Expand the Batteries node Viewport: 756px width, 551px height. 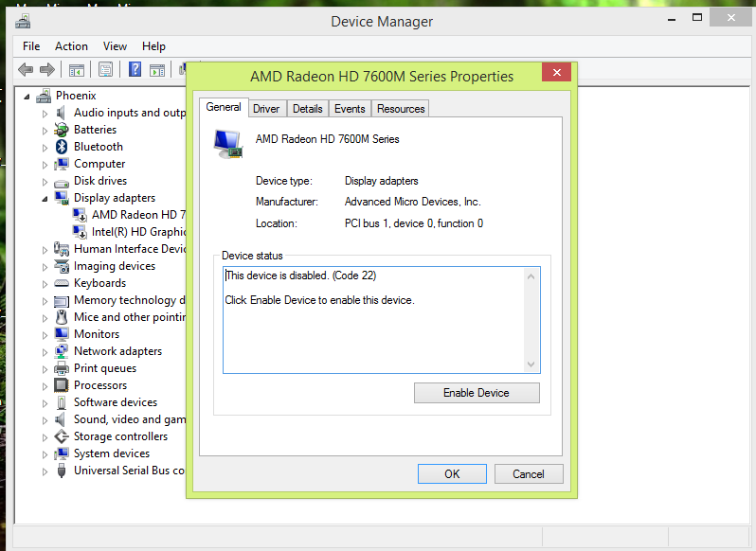45,131
